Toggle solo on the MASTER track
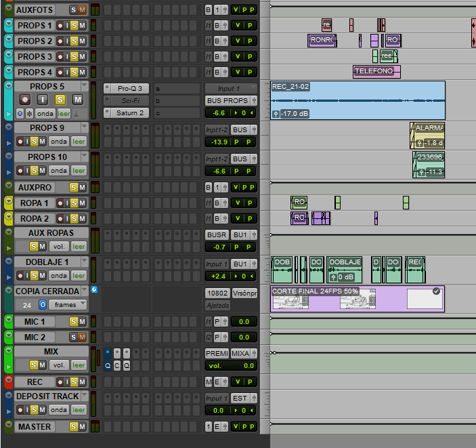Screen dimensions: 476x448 tap(73, 427)
